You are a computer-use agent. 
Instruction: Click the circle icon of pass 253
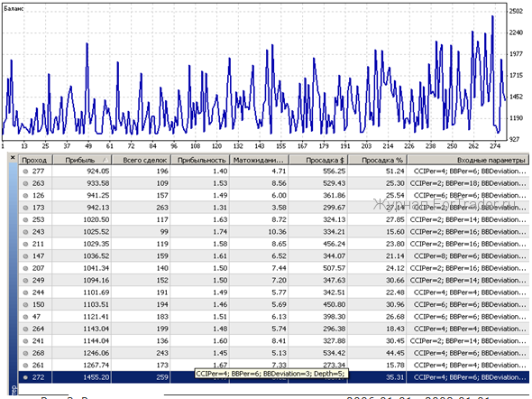25,220
